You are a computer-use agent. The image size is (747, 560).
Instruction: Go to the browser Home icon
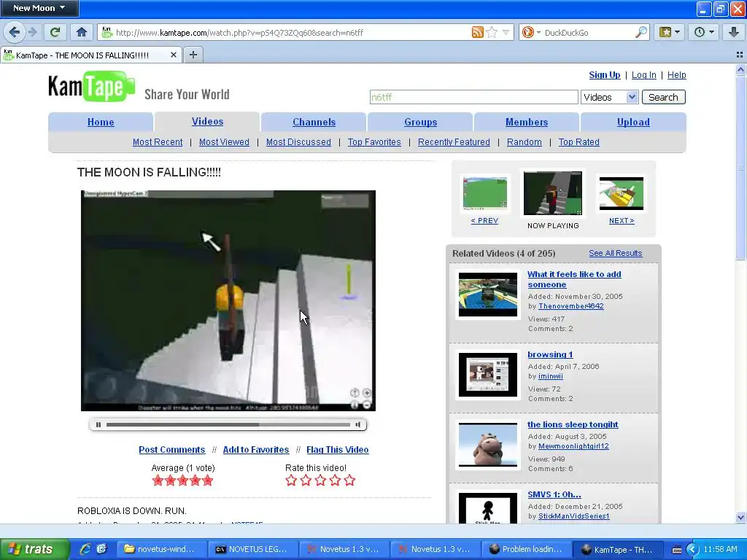click(x=82, y=32)
